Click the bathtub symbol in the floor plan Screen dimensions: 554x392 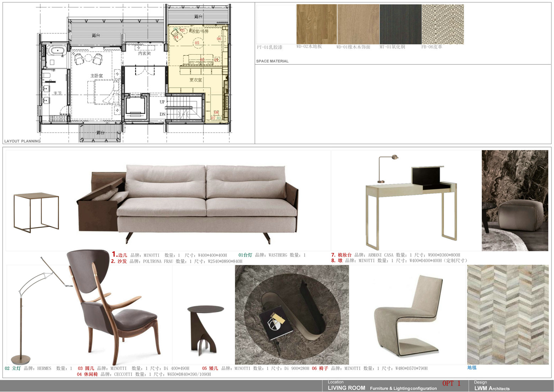coord(57,50)
